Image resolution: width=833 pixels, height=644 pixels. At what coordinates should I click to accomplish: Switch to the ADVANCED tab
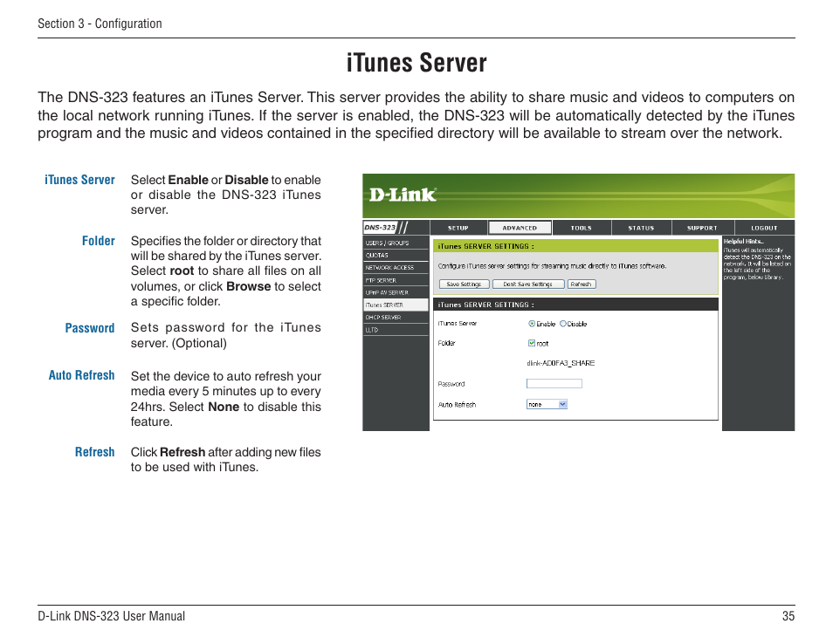pyautogui.click(x=520, y=228)
